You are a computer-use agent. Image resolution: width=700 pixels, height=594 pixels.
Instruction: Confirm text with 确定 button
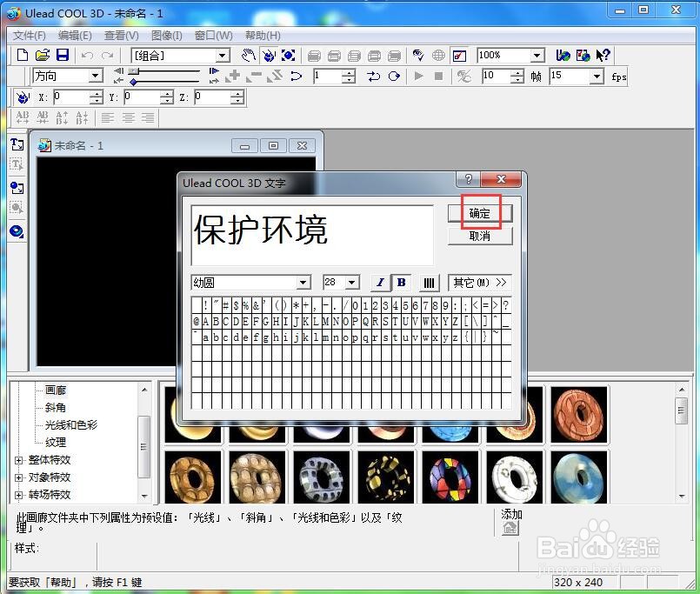tap(480, 213)
